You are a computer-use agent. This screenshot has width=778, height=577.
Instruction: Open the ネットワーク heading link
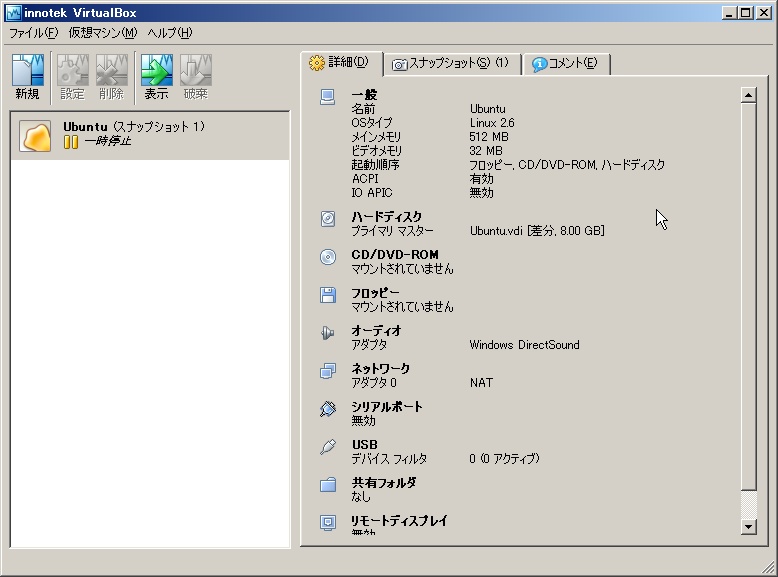coord(381,368)
